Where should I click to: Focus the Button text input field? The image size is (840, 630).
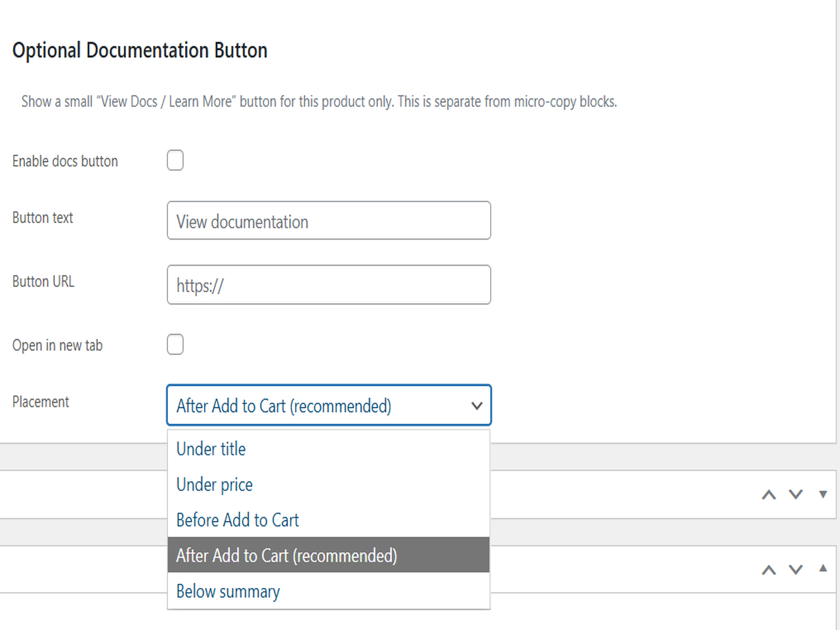(328, 221)
